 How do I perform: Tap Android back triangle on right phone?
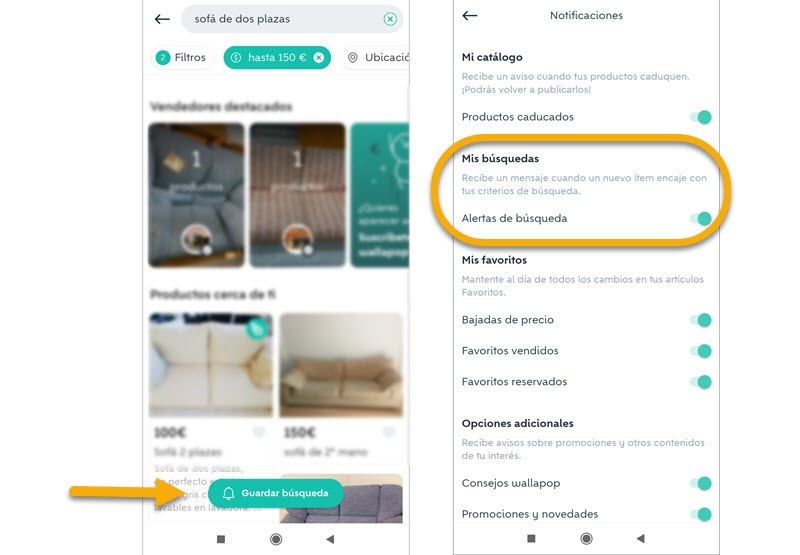[641, 539]
